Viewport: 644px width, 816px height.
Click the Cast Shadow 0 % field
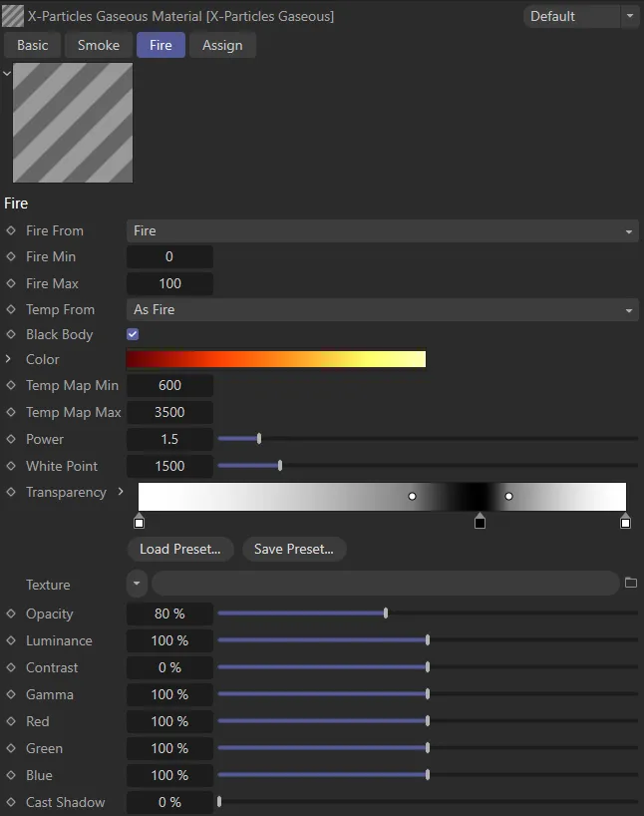[x=169, y=802]
